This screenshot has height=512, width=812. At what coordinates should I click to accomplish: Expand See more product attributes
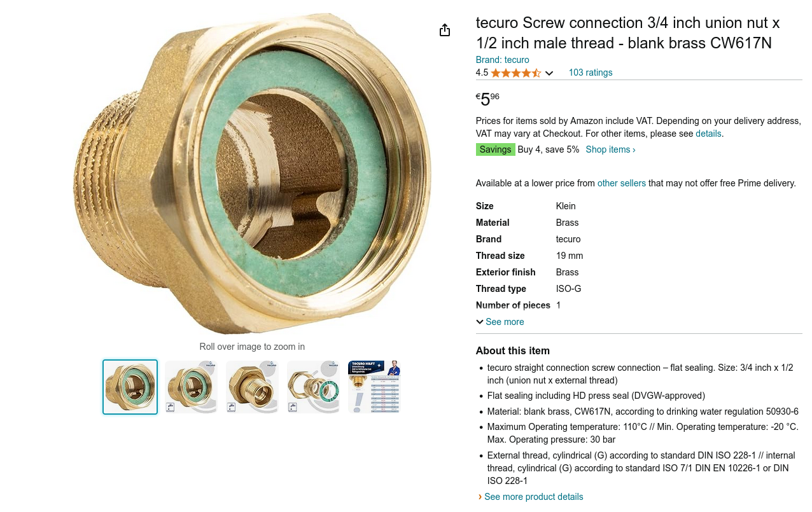[505, 322]
